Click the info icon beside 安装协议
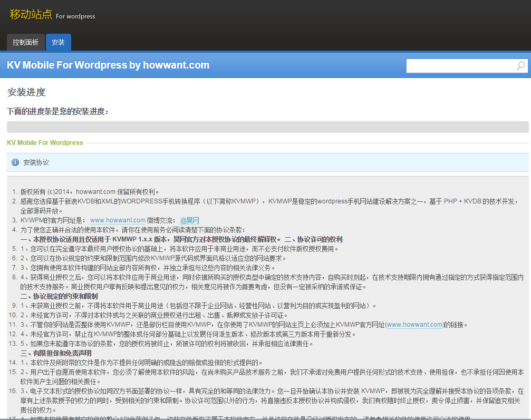Image resolution: width=531 pixels, height=420 pixels. coord(15,162)
